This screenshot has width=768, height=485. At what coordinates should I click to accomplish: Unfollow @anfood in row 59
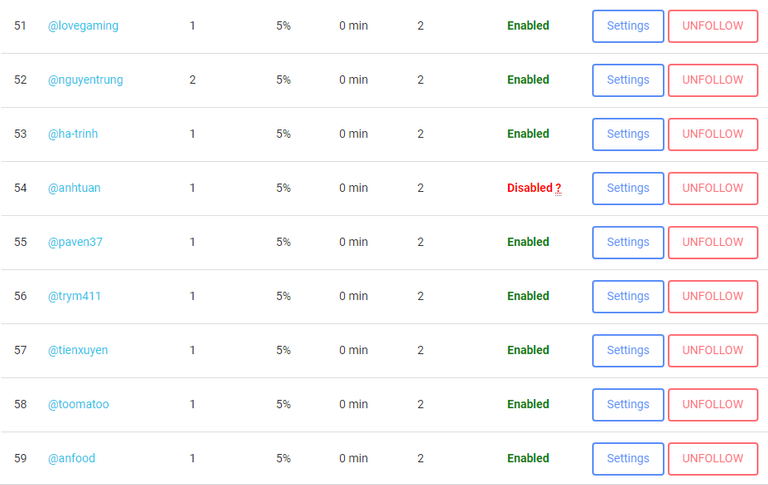click(x=712, y=458)
